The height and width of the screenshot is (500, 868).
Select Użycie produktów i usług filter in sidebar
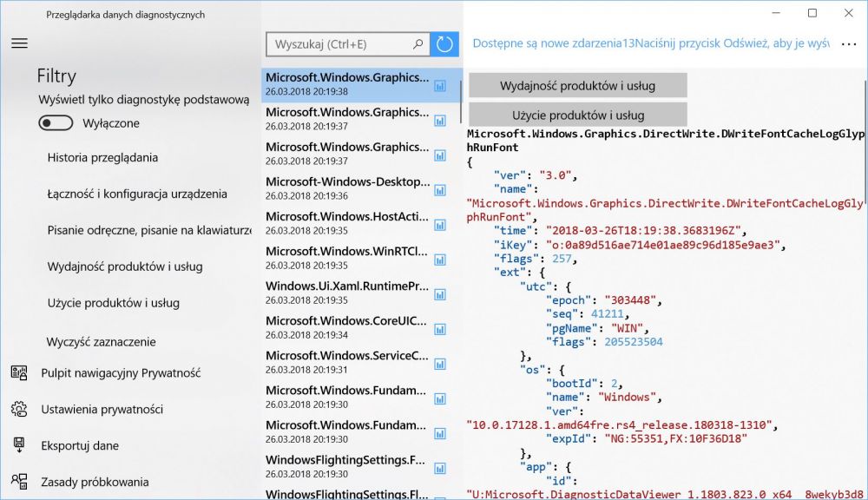click(114, 303)
